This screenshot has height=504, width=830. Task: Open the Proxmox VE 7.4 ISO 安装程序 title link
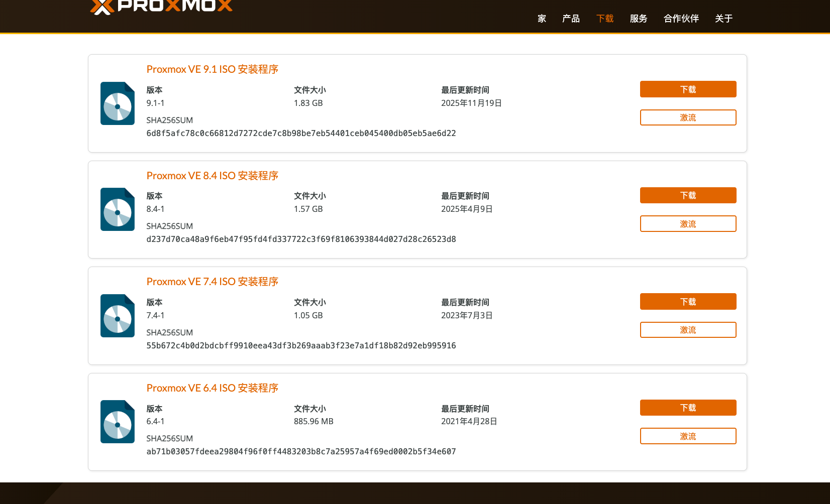[x=213, y=282]
